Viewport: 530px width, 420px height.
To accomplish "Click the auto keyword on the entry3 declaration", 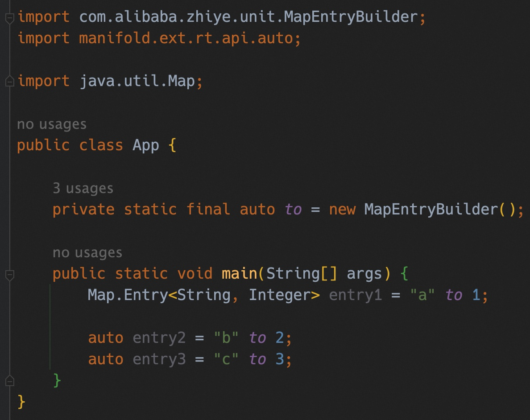I will (105, 359).
